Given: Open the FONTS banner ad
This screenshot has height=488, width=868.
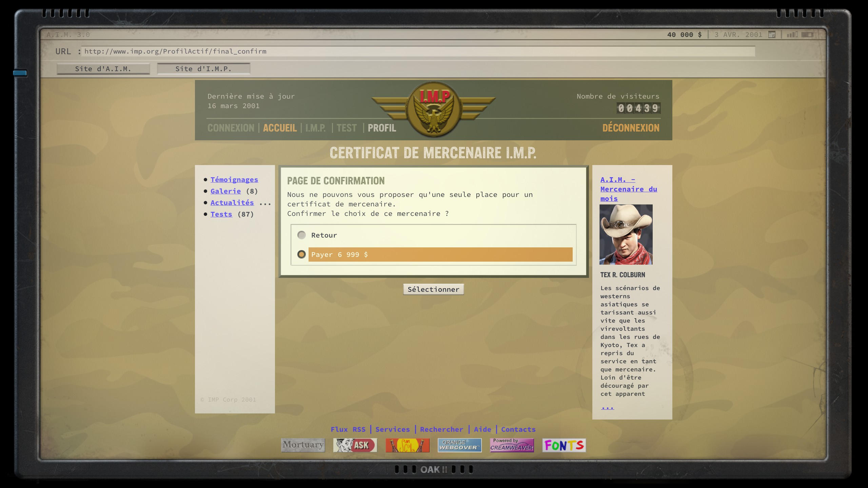Looking at the screenshot, I should click(564, 445).
